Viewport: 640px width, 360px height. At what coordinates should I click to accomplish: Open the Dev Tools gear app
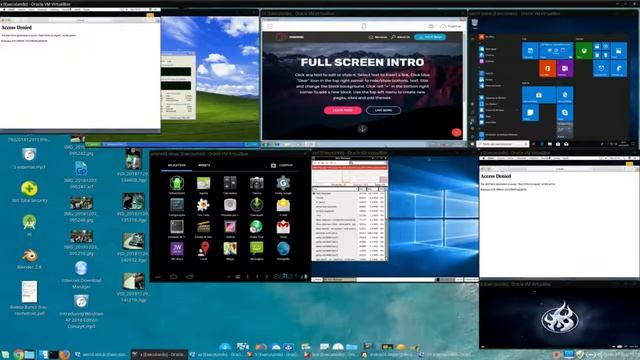(203, 205)
